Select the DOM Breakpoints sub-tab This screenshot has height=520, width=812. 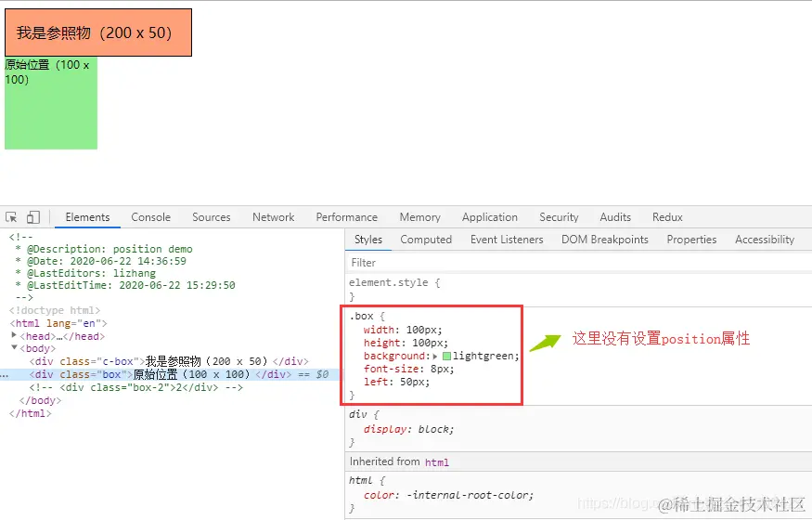pyautogui.click(x=604, y=240)
